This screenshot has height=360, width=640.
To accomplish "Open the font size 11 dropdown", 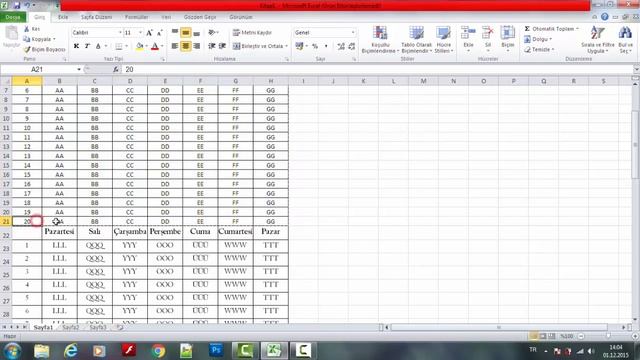I will [140, 33].
